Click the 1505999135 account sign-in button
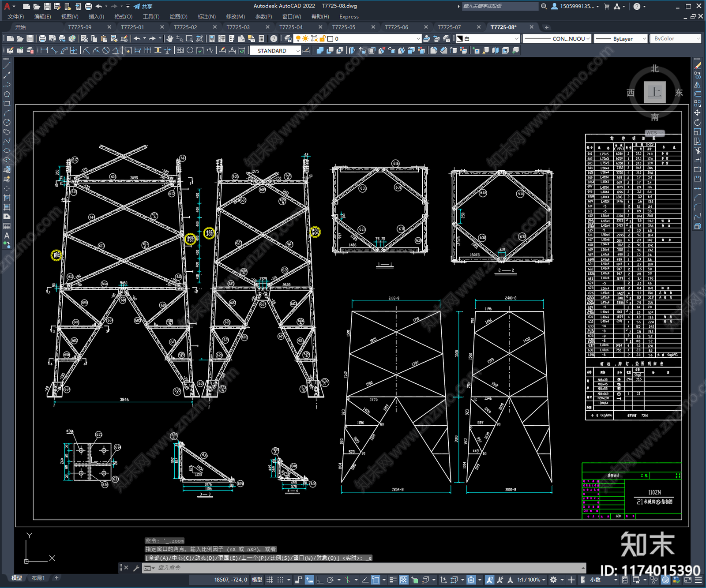The image size is (706, 588). click(x=575, y=6)
